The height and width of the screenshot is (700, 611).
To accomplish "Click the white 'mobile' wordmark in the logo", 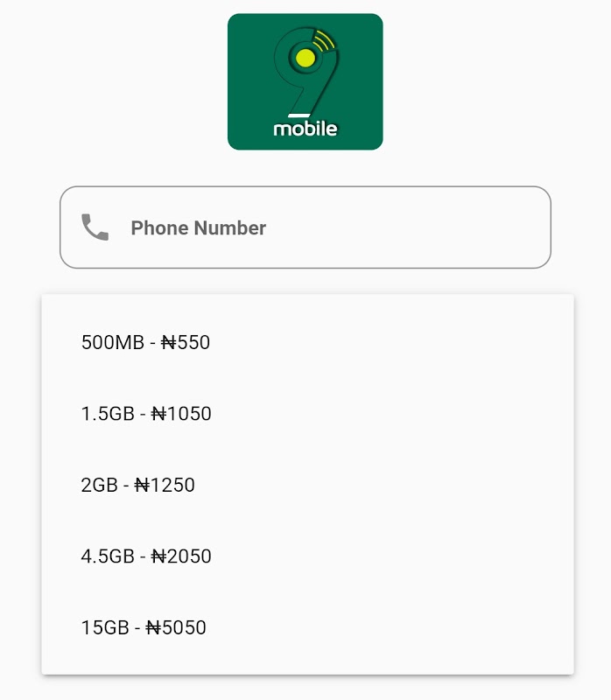I will pyautogui.click(x=305, y=128).
